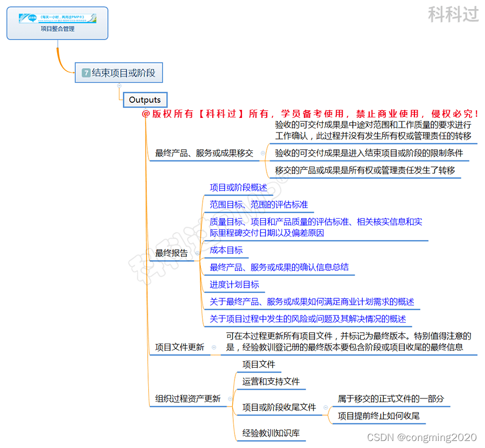Image resolution: width=485 pixels, height=448 pixels.
Task: Click the PMP banner image inside root node
Action: [57, 17]
